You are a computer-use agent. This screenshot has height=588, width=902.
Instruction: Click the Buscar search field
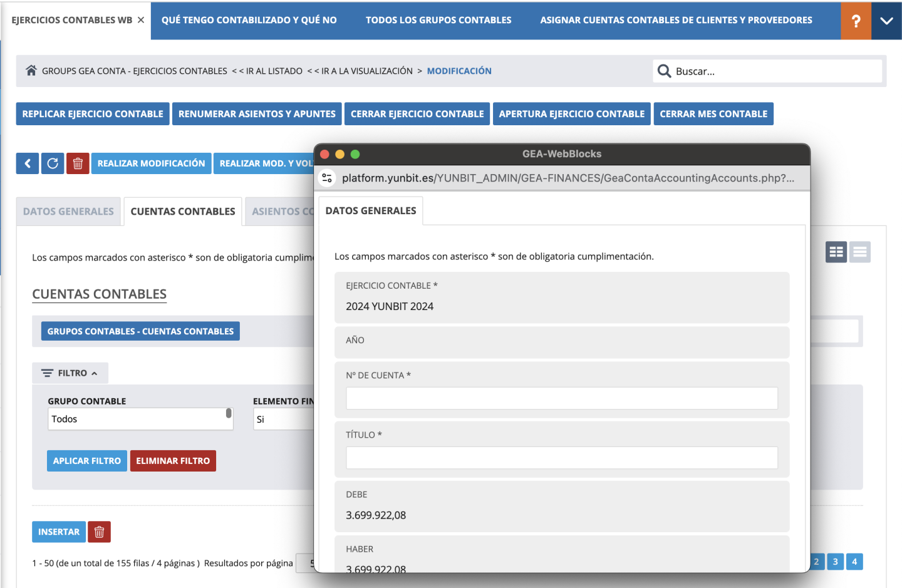775,71
